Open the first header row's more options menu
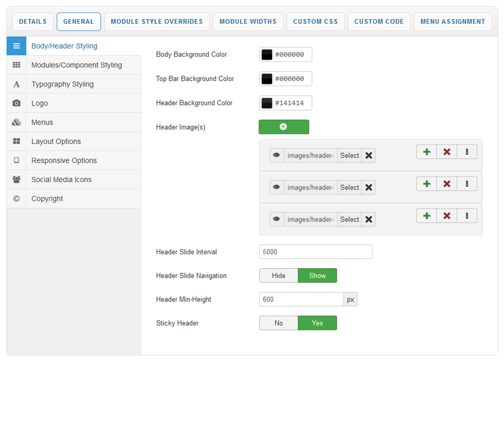 [466, 152]
